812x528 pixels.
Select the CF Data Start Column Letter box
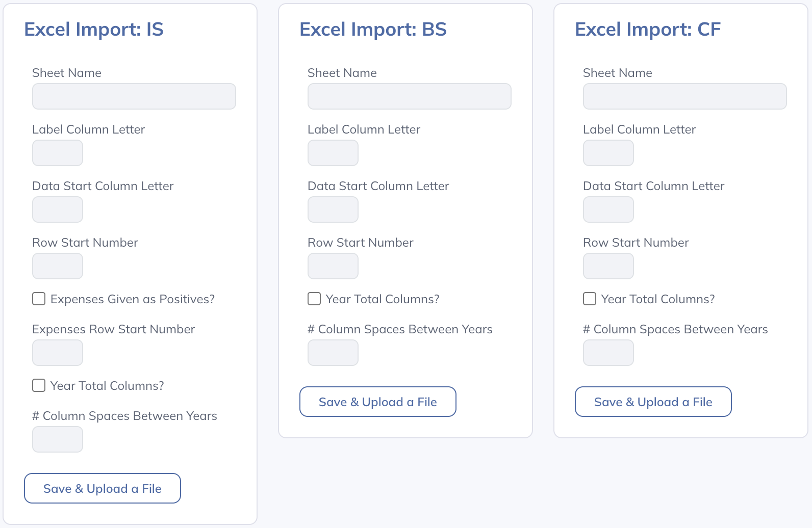608,209
